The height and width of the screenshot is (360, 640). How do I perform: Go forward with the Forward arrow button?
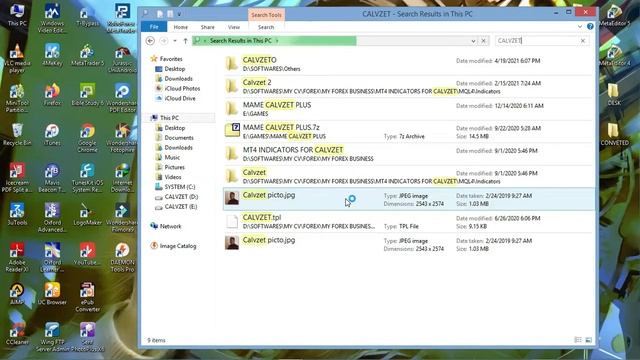click(x=164, y=41)
